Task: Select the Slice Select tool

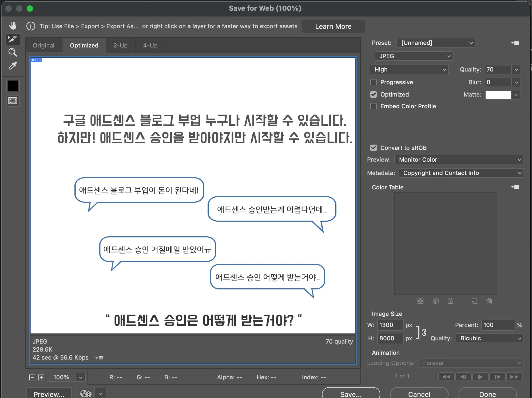Action: tap(13, 39)
